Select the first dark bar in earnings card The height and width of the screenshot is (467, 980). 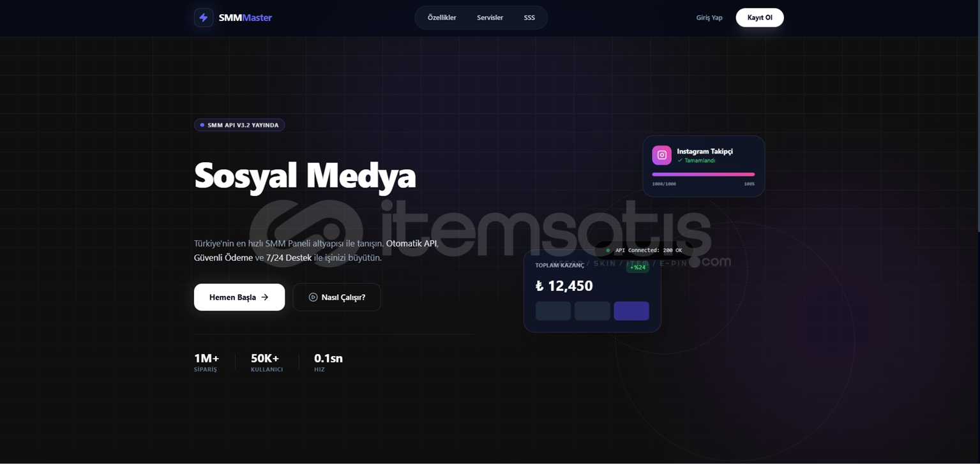click(x=554, y=311)
